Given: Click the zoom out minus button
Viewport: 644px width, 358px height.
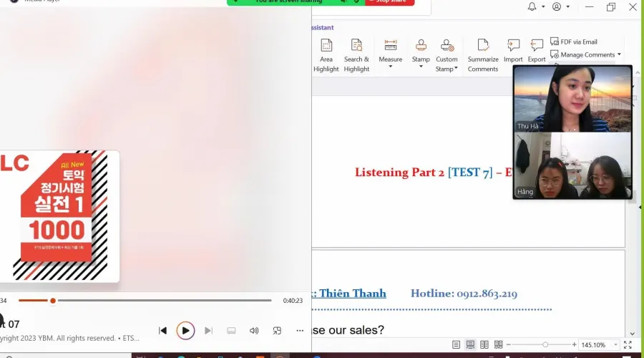Looking at the screenshot, I should (509, 345).
